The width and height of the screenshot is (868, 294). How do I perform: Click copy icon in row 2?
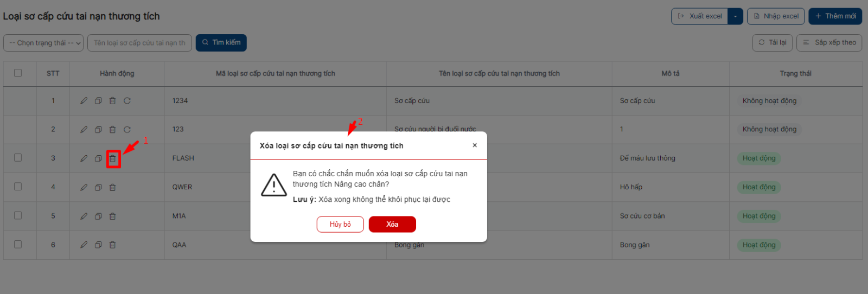[98, 130]
